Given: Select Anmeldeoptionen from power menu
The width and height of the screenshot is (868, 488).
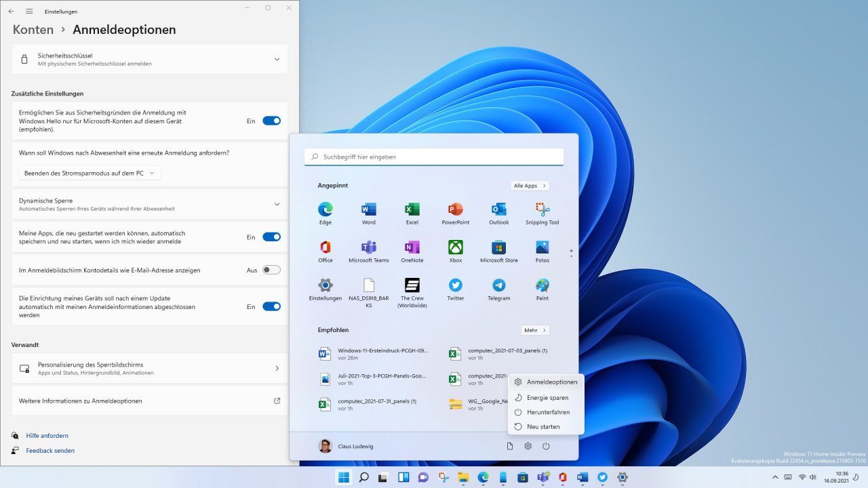Looking at the screenshot, I should point(546,382).
